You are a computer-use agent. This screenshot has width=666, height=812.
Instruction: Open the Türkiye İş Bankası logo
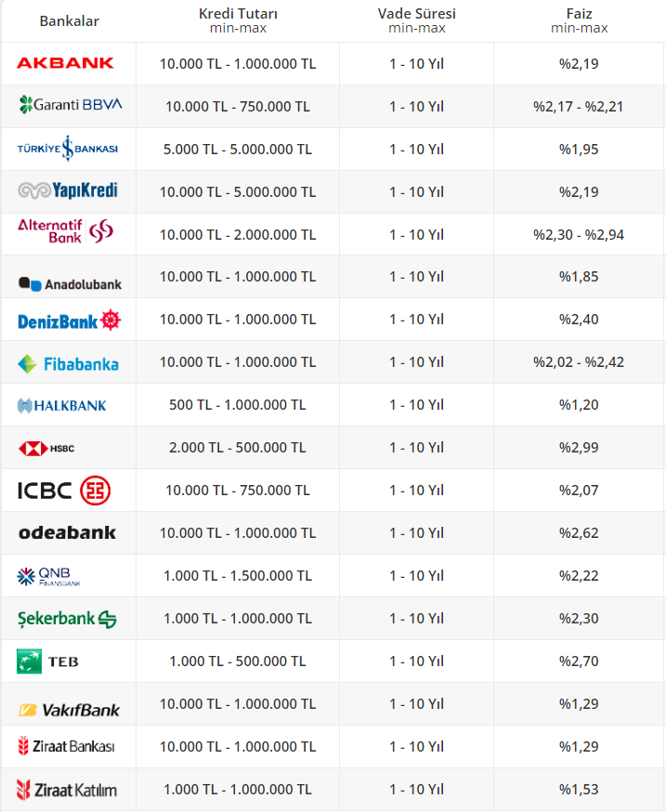pyautogui.click(x=67, y=149)
